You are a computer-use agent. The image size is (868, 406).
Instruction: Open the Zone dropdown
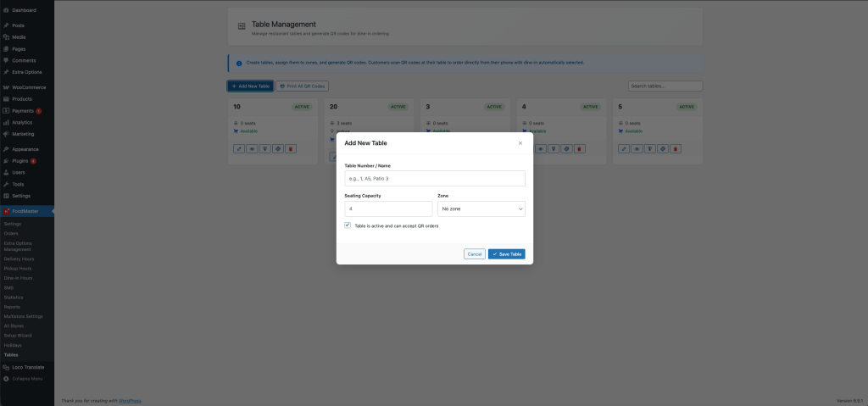coord(481,209)
